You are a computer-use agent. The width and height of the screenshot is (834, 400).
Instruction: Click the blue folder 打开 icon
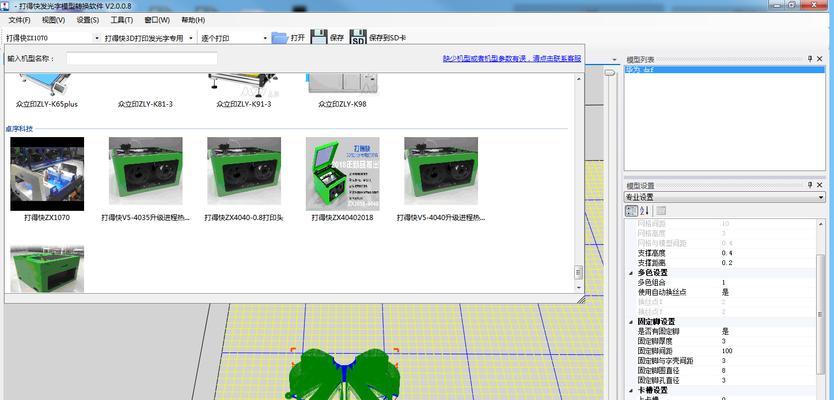coord(279,38)
